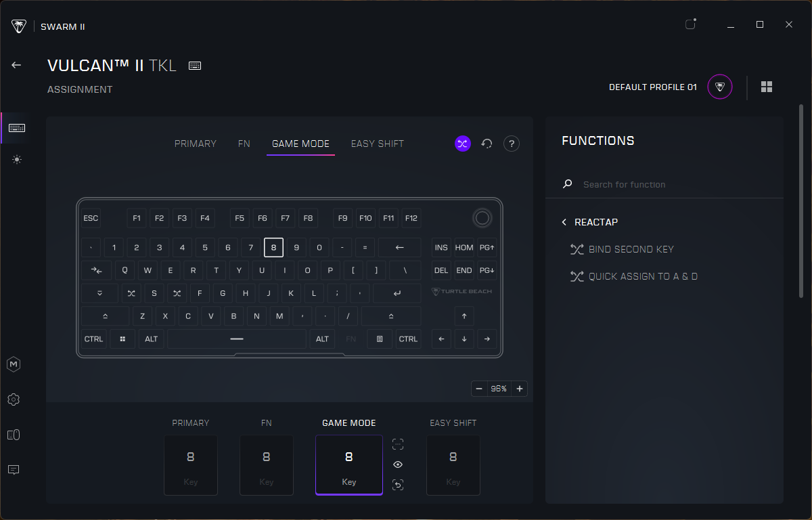Select the highlighted 8 key
812x520 pixels.
273,247
